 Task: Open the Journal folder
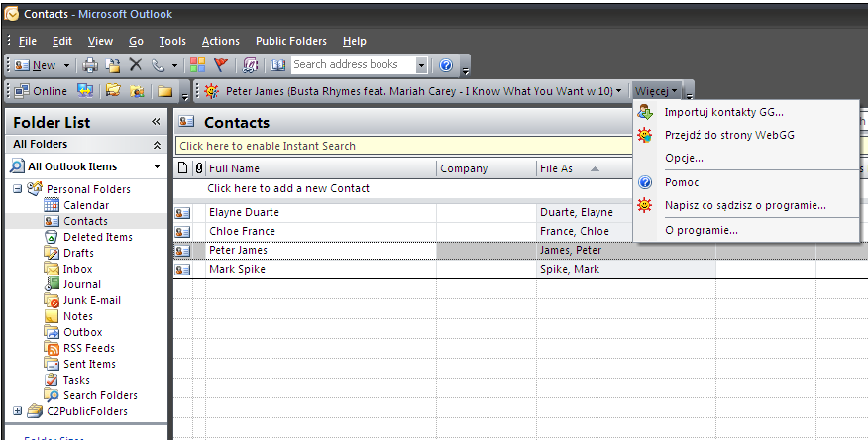(x=82, y=284)
